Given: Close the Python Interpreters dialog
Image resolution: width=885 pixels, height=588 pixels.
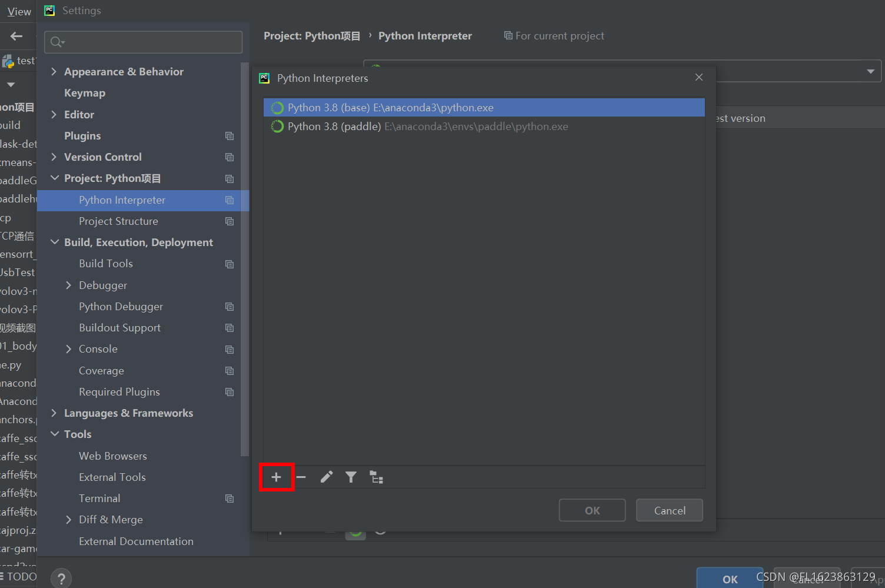Looking at the screenshot, I should (x=699, y=78).
